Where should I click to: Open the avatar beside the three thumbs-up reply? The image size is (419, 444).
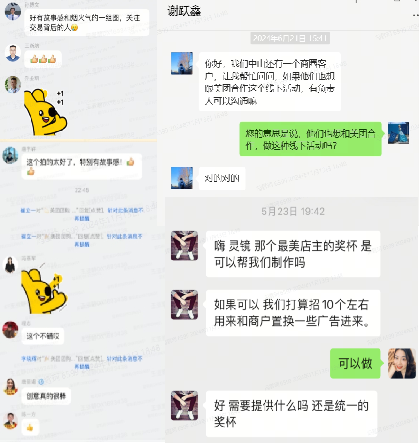[x=13, y=53]
